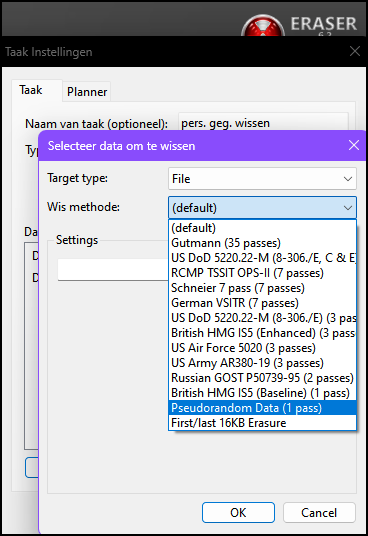Close the Taak Instellingen window
368x536 pixels.
coord(355,51)
